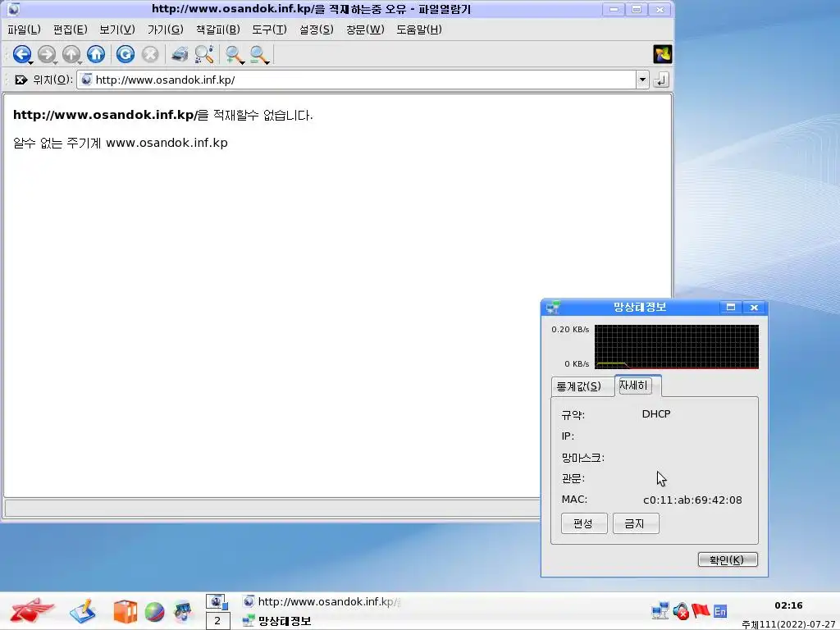Click the red flag tray icon

(x=701, y=610)
